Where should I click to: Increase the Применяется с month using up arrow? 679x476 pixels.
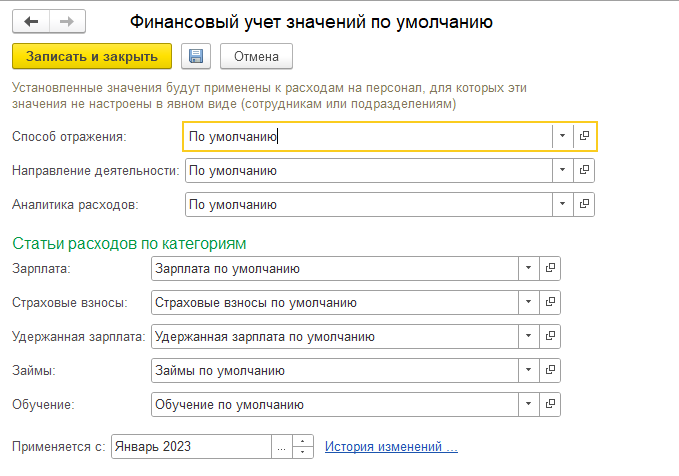[303, 441]
